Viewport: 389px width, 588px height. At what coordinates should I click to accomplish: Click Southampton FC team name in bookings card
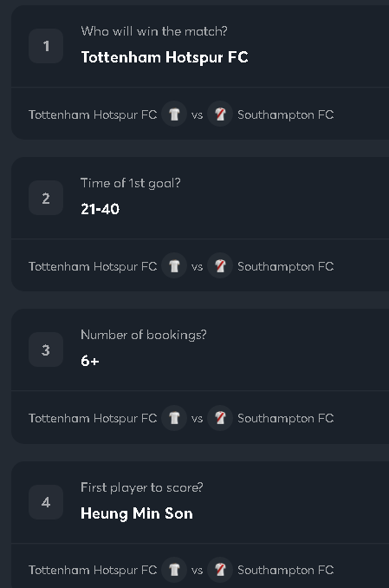[286, 418]
